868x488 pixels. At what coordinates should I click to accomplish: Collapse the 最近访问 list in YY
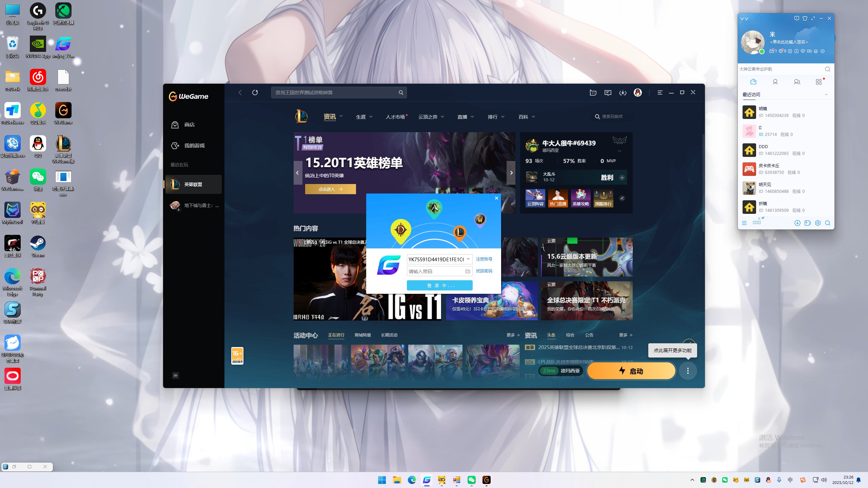pyautogui.click(x=826, y=95)
